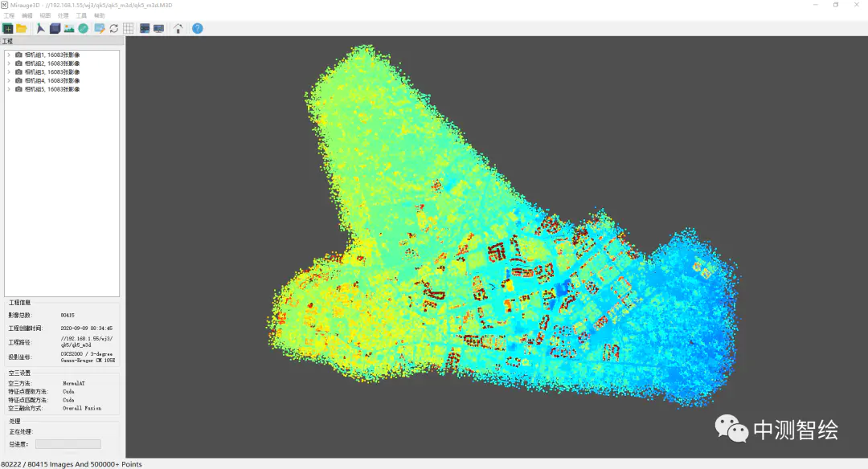
Task: Click the new project icon with green plus
Action: [x=8, y=28]
